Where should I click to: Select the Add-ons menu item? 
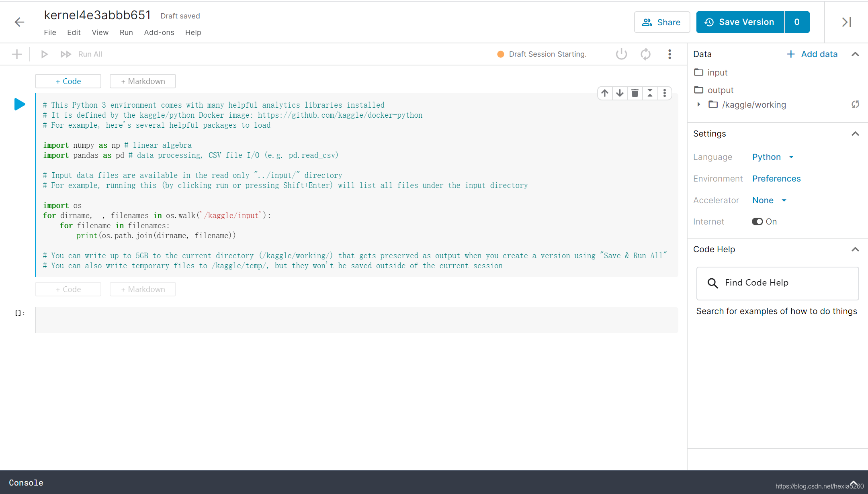pyautogui.click(x=159, y=32)
